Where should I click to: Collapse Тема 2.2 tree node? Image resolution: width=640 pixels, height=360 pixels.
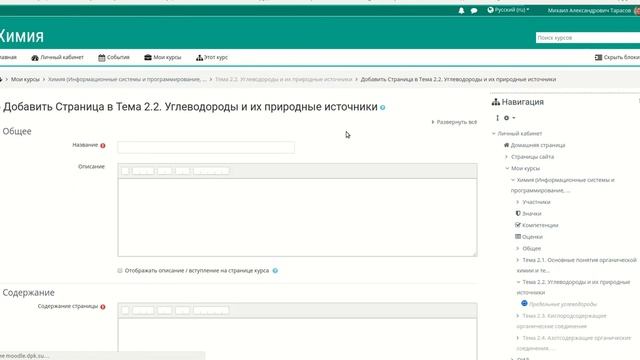[518, 282]
